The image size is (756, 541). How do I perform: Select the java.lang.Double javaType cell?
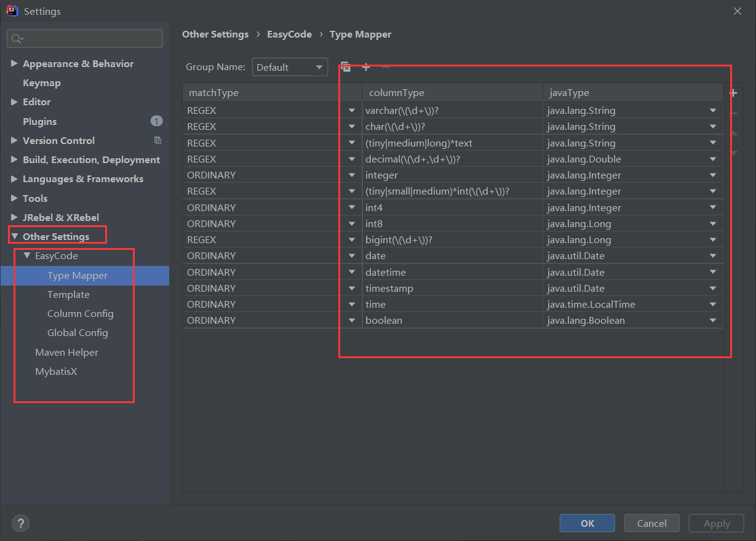pyautogui.click(x=633, y=159)
